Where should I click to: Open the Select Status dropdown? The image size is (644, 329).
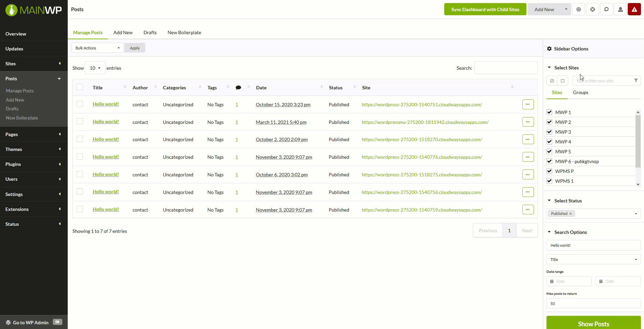tap(594, 214)
